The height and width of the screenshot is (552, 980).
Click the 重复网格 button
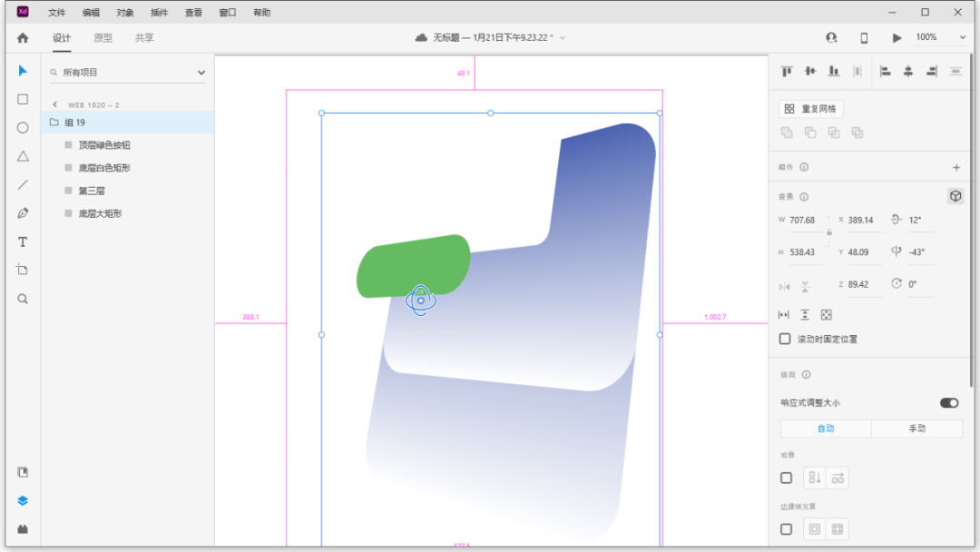tap(811, 109)
